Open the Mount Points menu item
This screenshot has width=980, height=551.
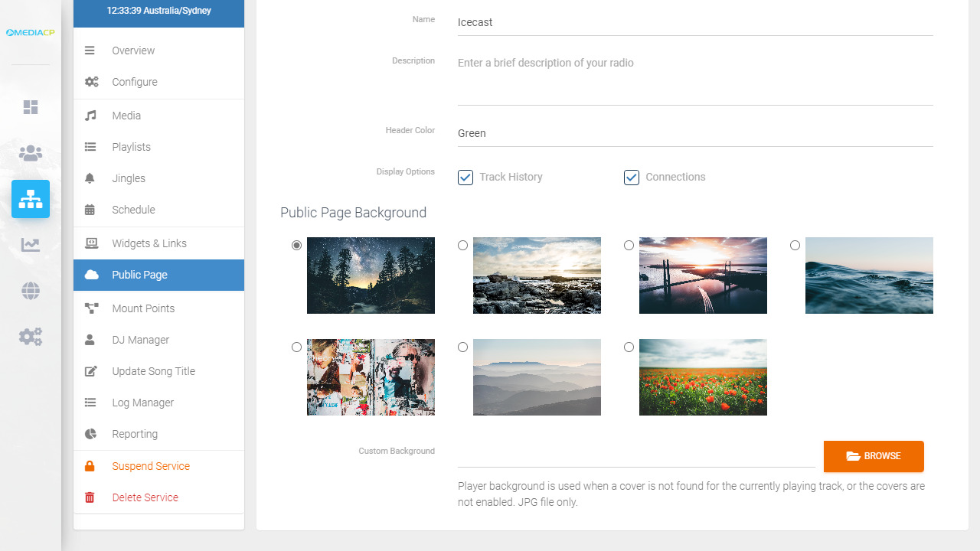[158, 308]
